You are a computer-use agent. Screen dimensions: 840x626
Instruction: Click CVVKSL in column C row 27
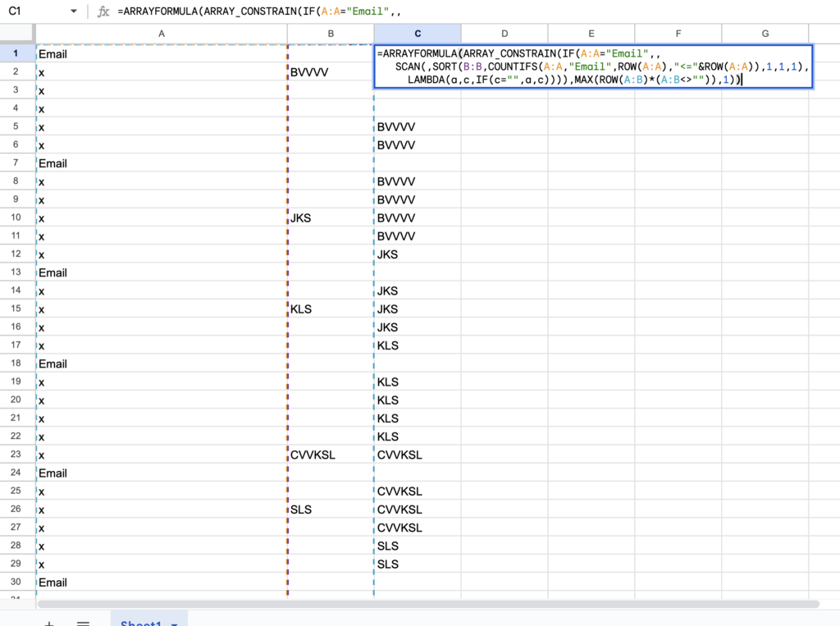(418, 528)
